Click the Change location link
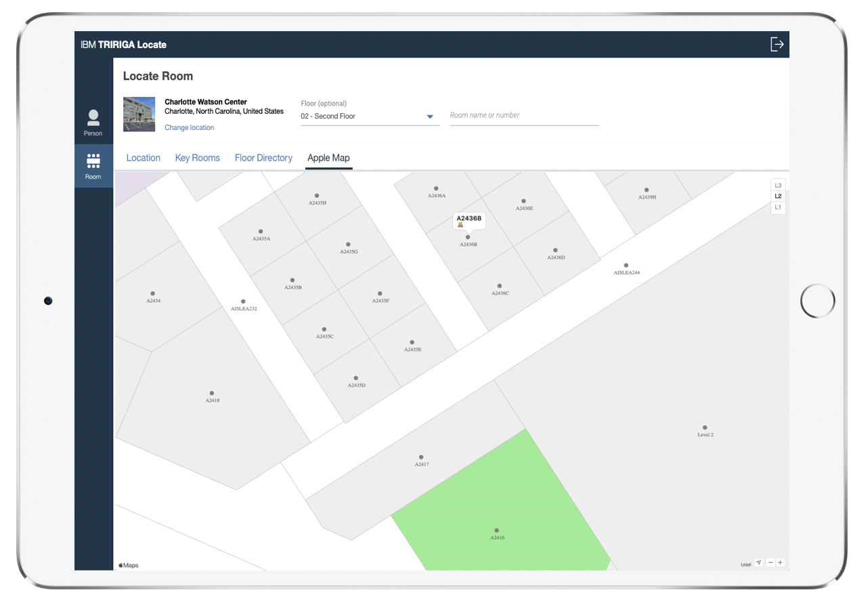868x607 pixels. (x=190, y=127)
